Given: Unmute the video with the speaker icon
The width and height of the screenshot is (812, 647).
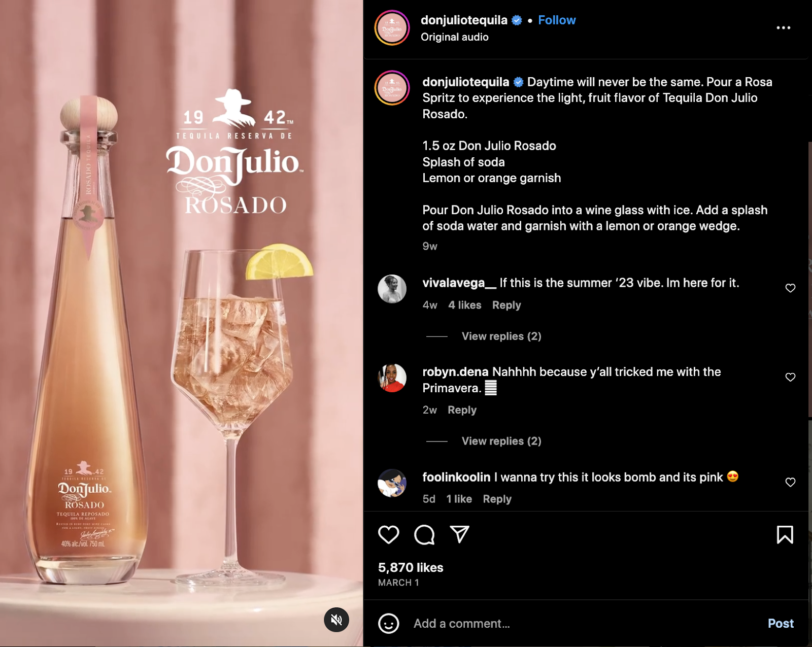Looking at the screenshot, I should point(336,620).
